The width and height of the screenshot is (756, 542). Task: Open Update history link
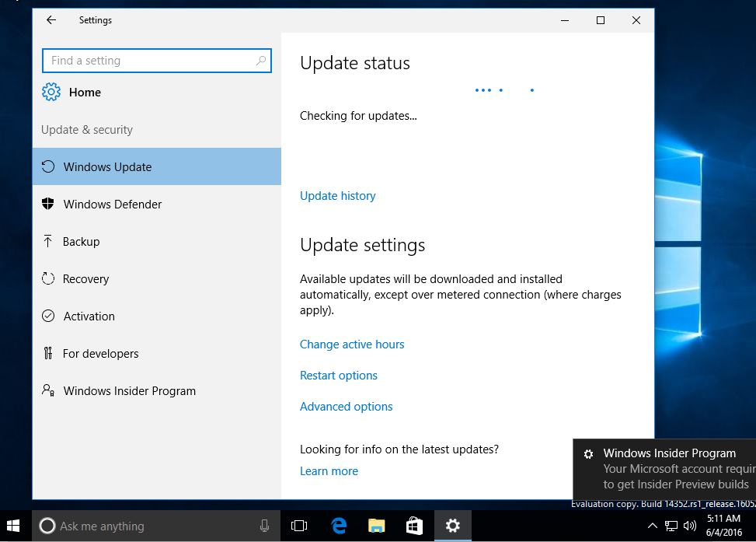337,195
